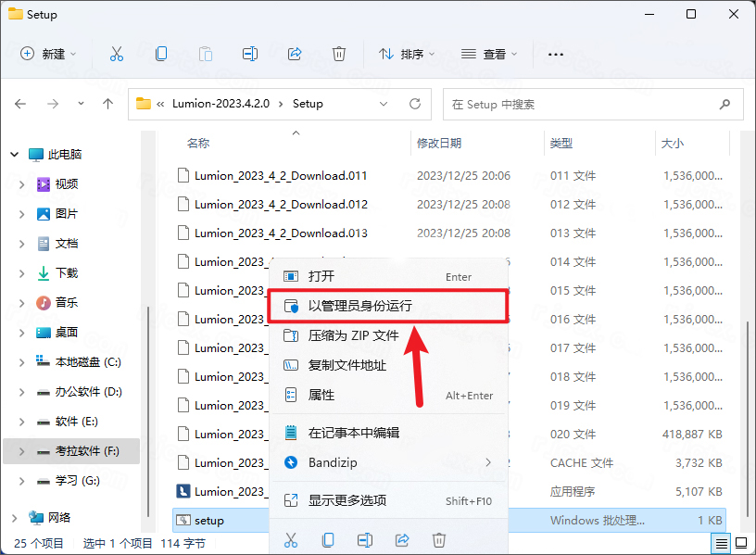This screenshot has height=555, width=756.
Task: Switch to large icons view in the status bar
Action: pyautogui.click(x=741, y=544)
